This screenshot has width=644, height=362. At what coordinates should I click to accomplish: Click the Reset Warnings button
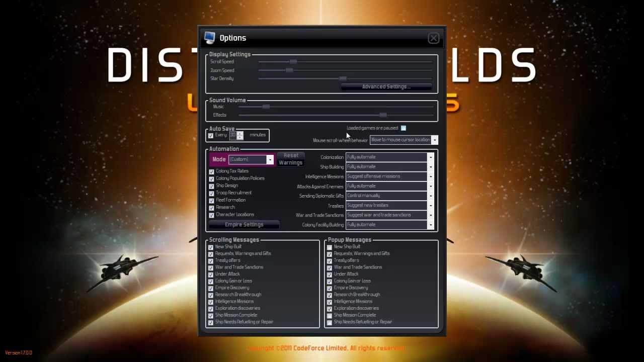coord(291,159)
